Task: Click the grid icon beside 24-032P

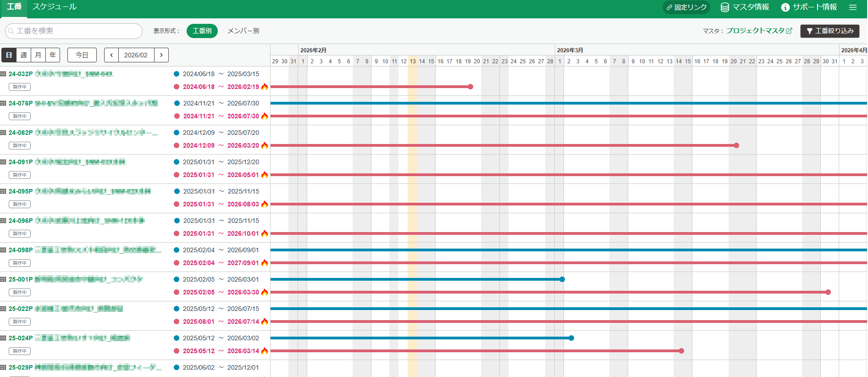Action: click(x=4, y=74)
